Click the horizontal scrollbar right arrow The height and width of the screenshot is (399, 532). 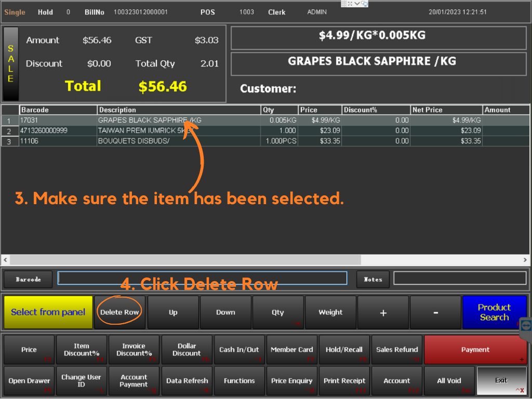[526, 259]
